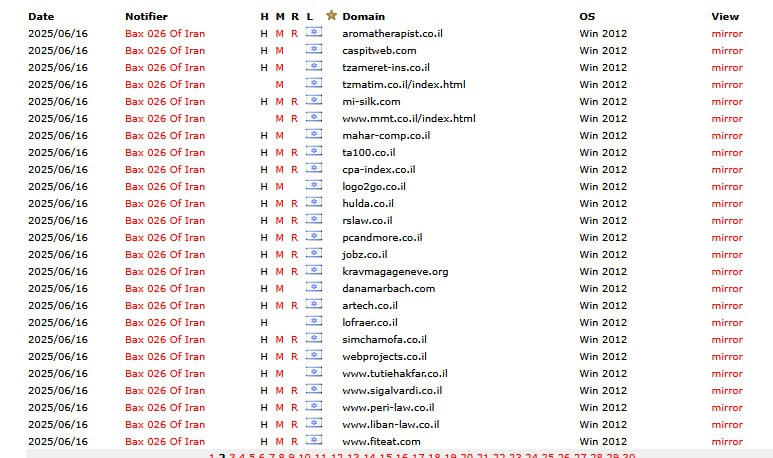Click the notifier link for www.liban-law.co.il
The image size is (773, 458).
(165, 424)
